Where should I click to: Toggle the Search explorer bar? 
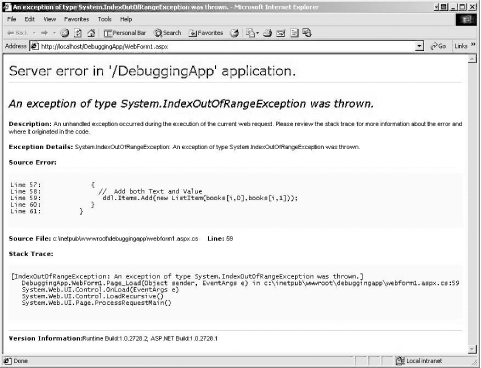click(x=167, y=33)
